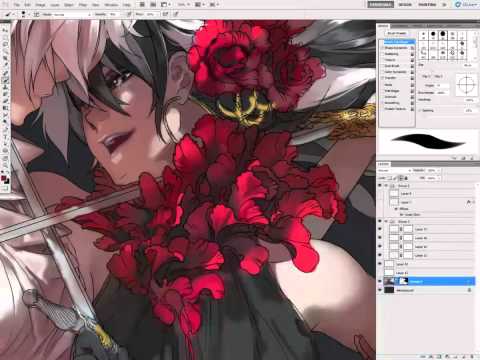The width and height of the screenshot is (480, 360).
Task: Switch to the Layers panel tab
Action: pos(383,164)
